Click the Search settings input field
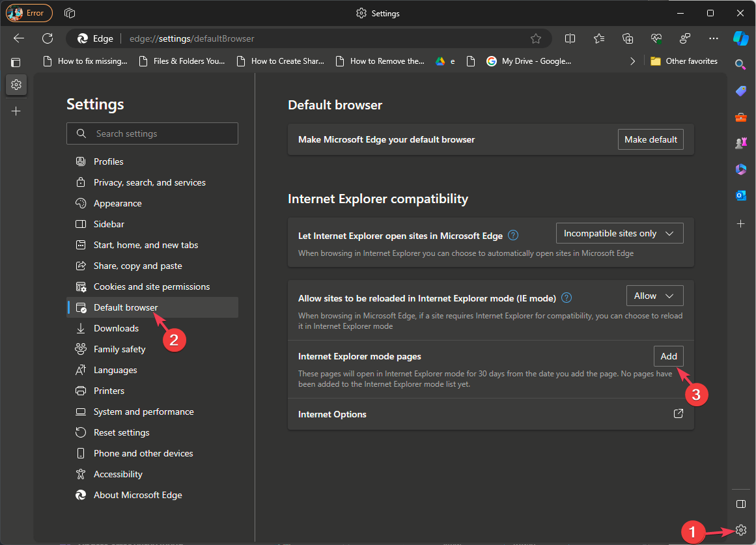Image resolution: width=756 pixels, height=545 pixels. tap(152, 133)
